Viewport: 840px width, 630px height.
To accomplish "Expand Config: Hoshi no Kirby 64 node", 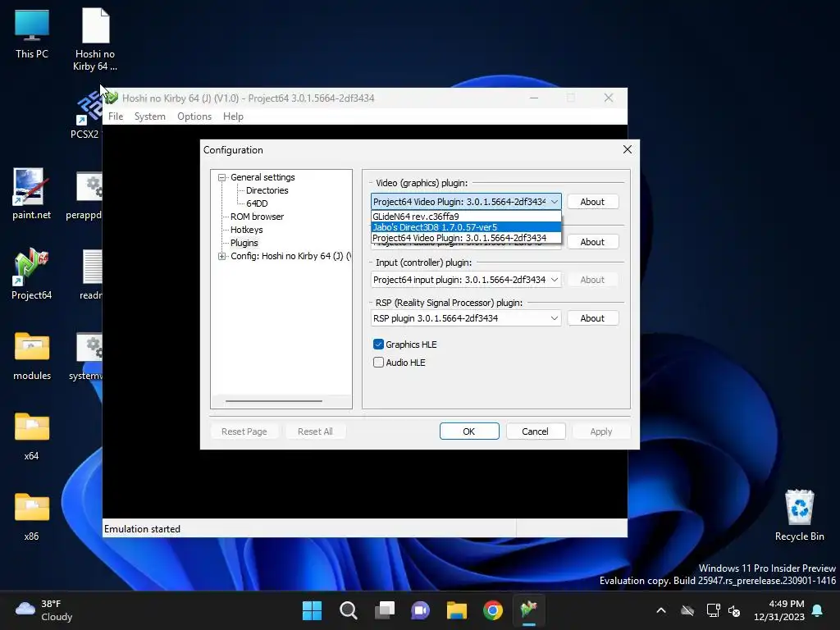I will click(x=221, y=256).
